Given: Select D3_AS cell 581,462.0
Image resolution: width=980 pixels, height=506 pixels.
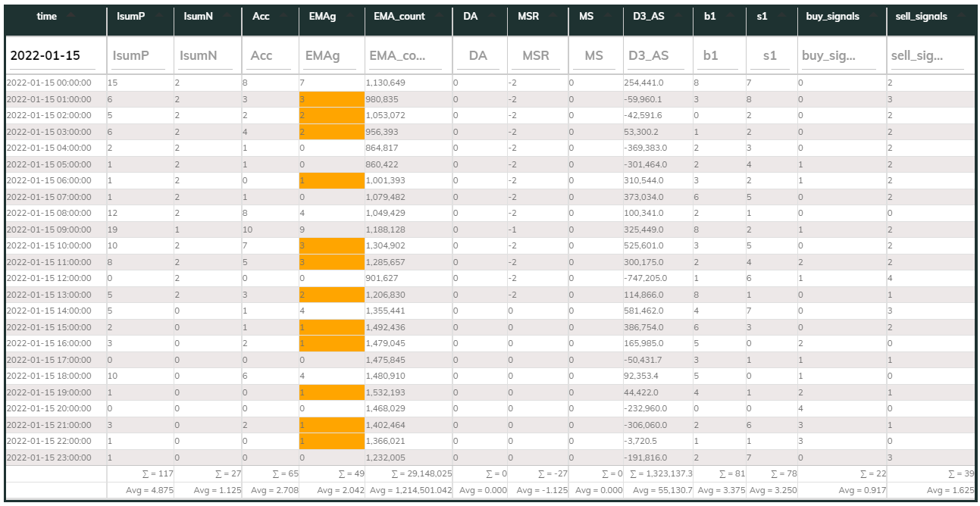Looking at the screenshot, I should pyautogui.click(x=658, y=311).
